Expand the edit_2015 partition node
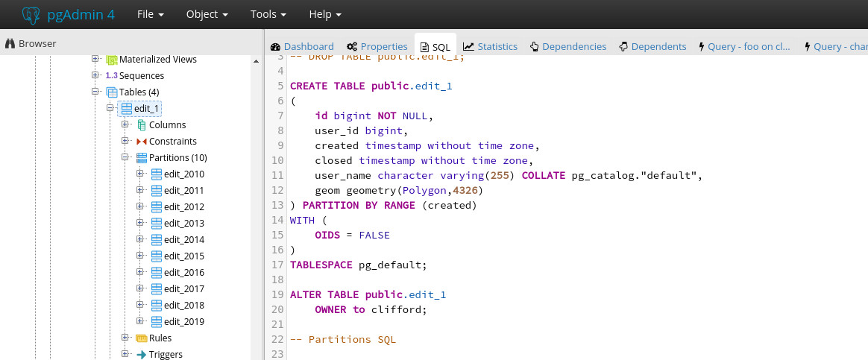The image size is (868, 360). [x=140, y=256]
